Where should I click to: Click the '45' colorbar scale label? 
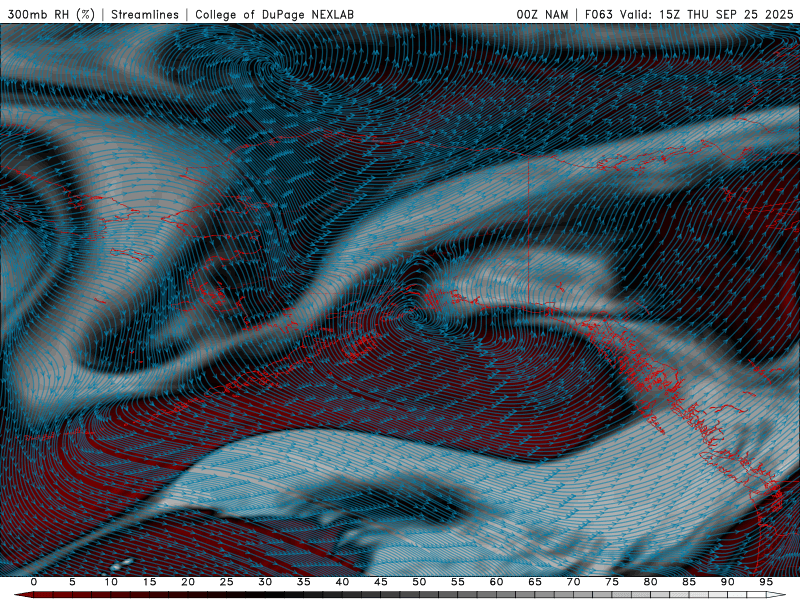pyautogui.click(x=381, y=582)
